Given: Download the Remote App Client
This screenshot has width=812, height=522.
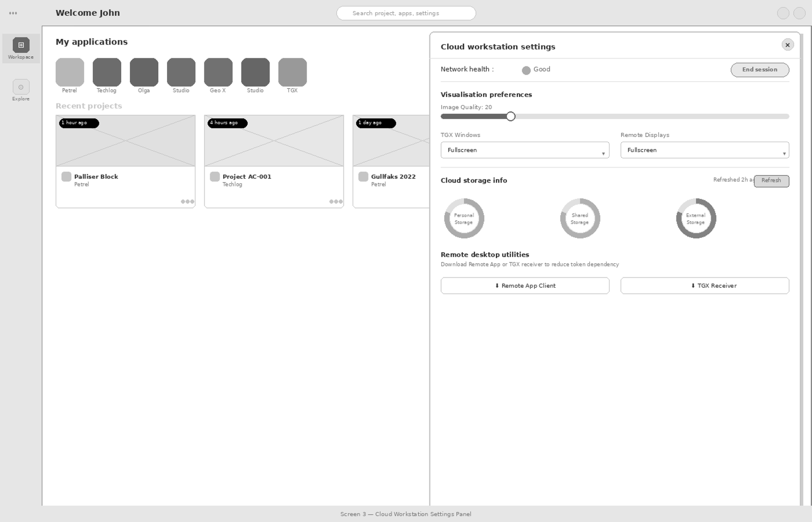Looking at the screenshot, I should [525, 286].
